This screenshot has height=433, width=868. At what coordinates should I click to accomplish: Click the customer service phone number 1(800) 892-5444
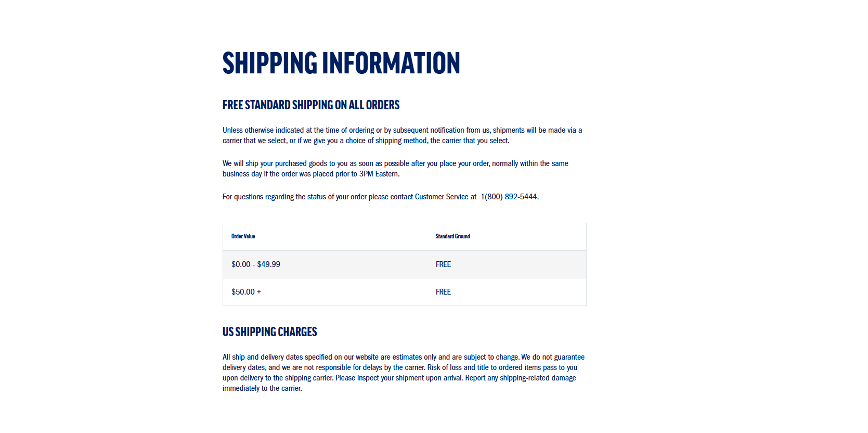click(509, 197)
